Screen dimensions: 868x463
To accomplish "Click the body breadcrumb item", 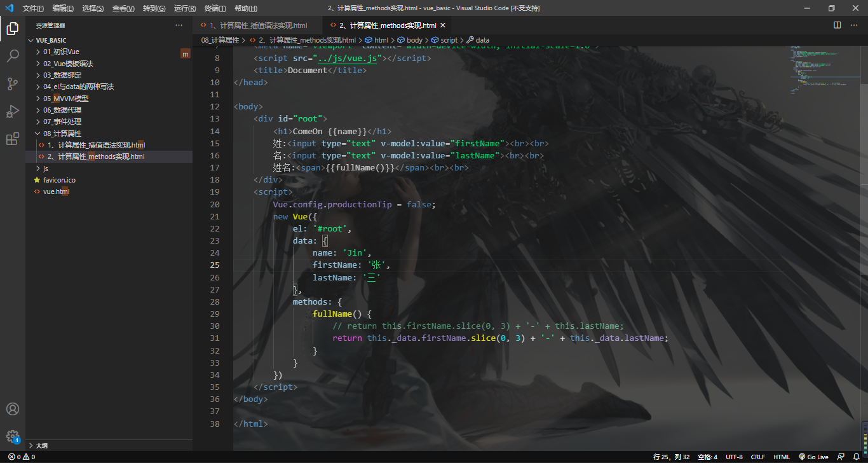I will [x=409, y=40].
